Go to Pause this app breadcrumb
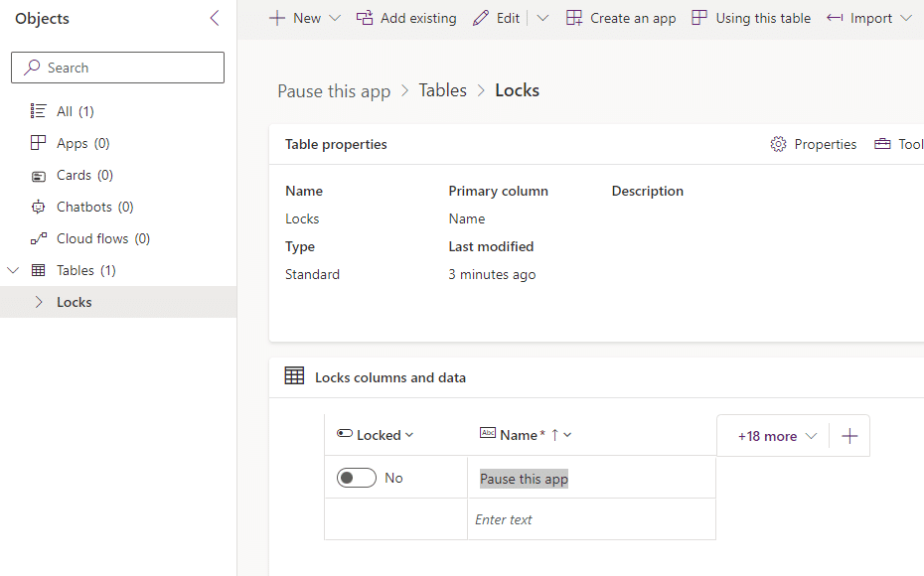The width and height of the screenshot is (924, 576). (334, 91)
